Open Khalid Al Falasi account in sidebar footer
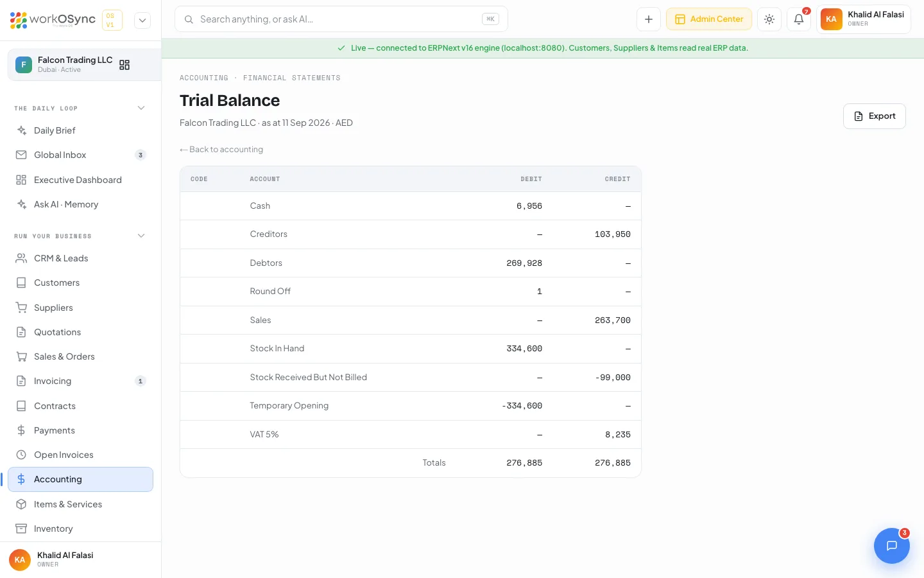Screen dimensions: 924x578 point(80,559)
